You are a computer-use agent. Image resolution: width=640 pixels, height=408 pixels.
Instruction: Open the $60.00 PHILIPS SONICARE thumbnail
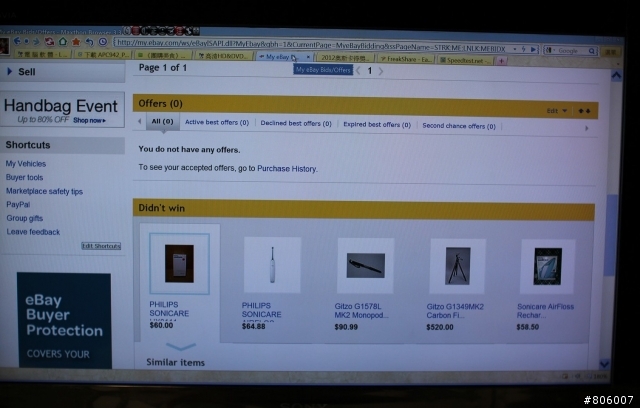point(179,264)
